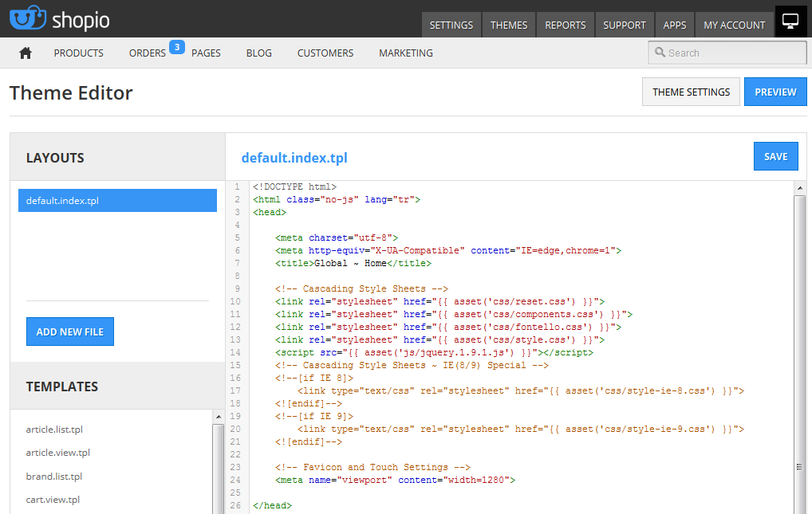Click the Shopio logo
Screen dimensions: 812x514
pos(60,18)
